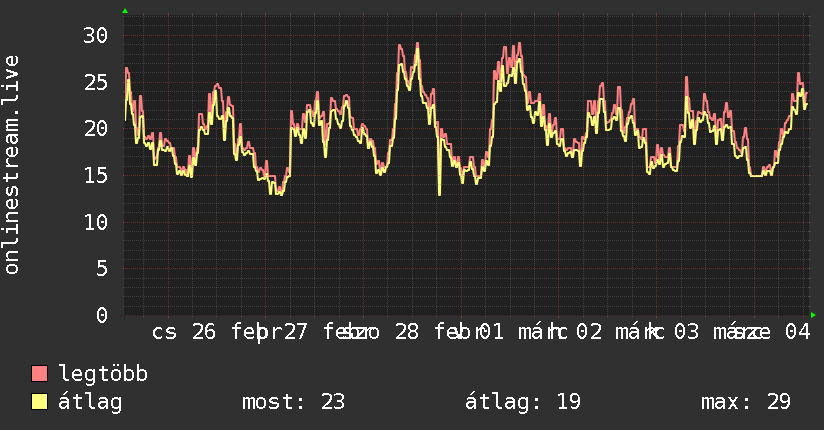This screenshot has width=824, height=430.
Task: Click the yellow átlag legend swatch
Action: click(39, 402)
